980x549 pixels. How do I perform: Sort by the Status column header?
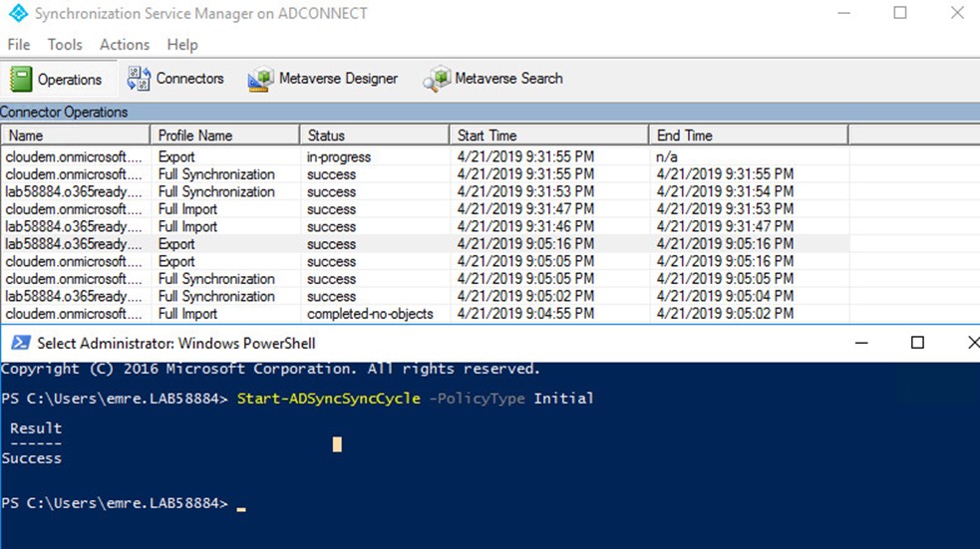(375, 135)
